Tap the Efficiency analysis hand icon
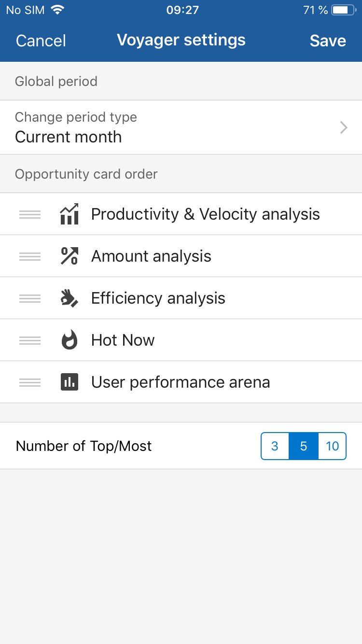 click(x=69, y=298)
